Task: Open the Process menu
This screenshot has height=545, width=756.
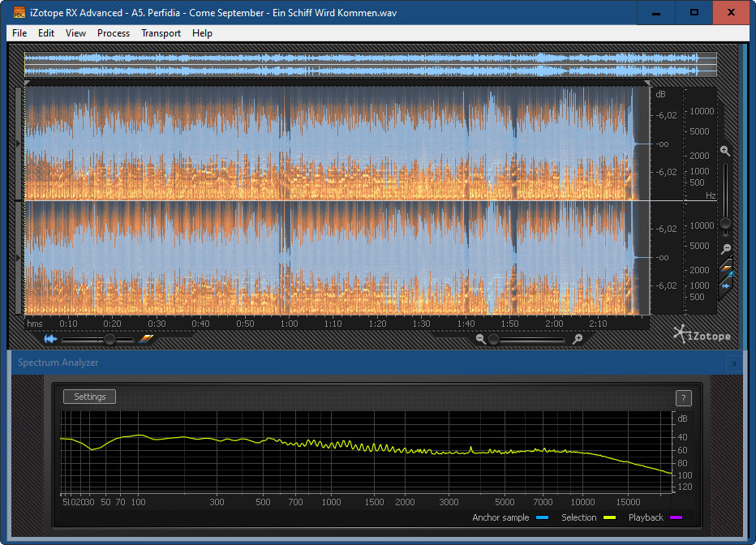Action: [114, 33]
